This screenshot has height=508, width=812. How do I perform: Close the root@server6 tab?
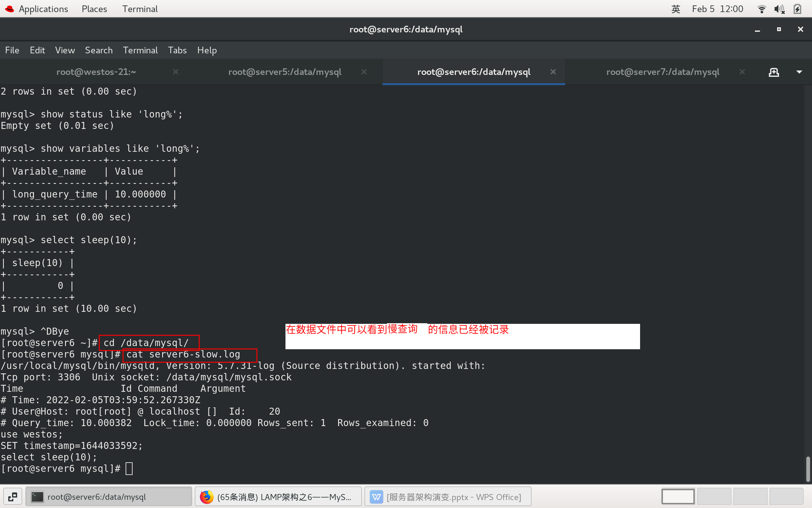tap(553, 72)
